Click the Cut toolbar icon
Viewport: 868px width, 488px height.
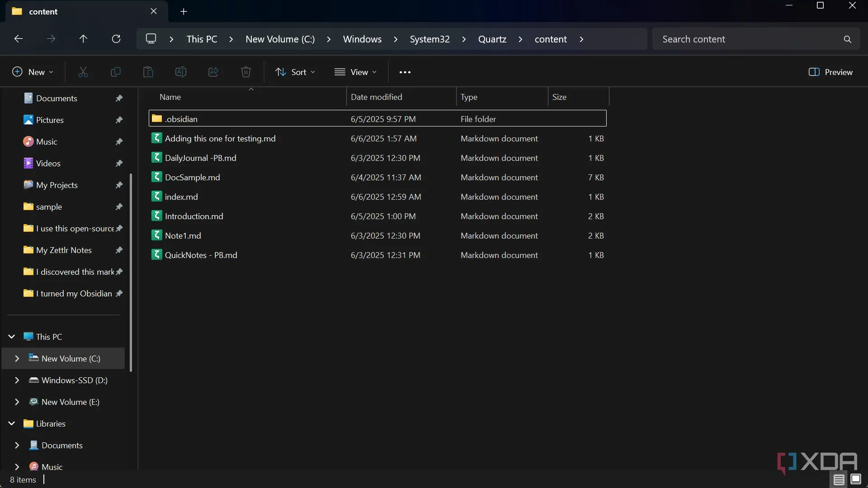[x=83, y=72]
